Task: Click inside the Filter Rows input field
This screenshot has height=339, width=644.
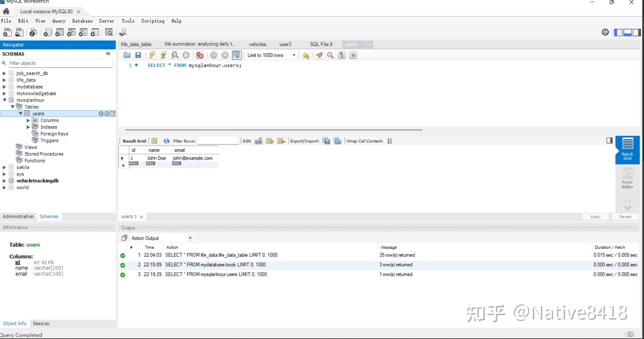Action: point(218,141)
